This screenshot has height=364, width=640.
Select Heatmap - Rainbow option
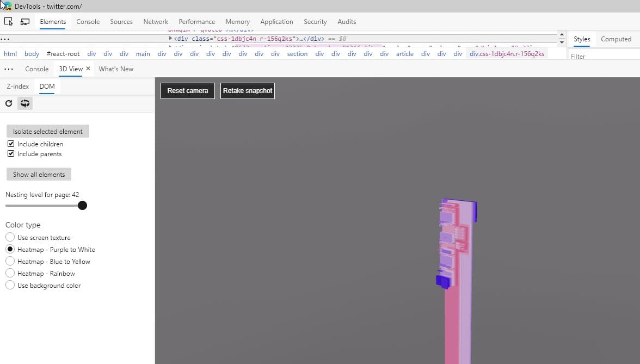10,273
